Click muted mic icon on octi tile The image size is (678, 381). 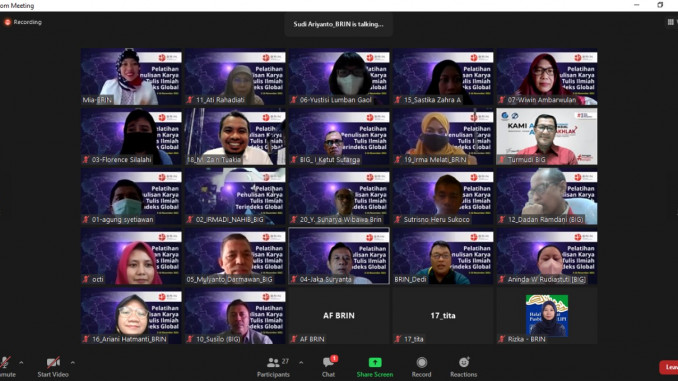click(86, 279)
